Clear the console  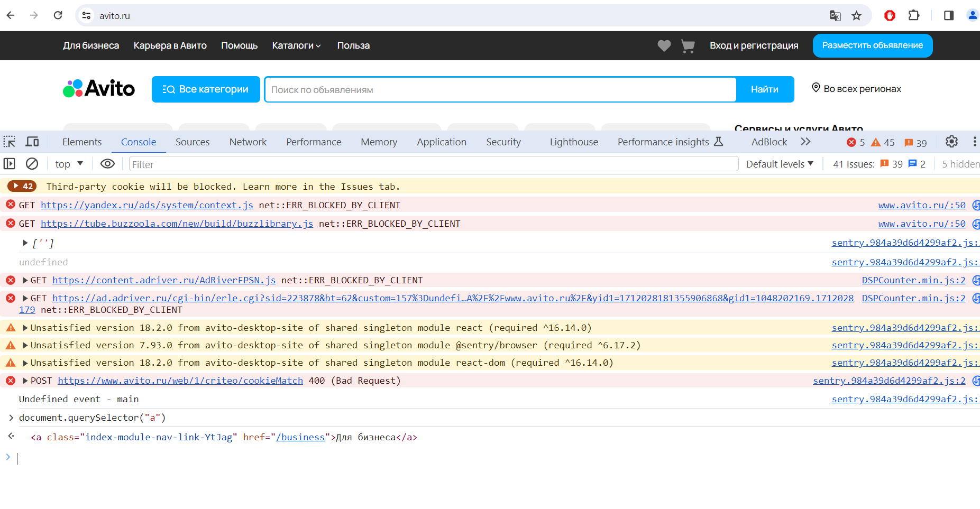pyautogui.click(x=32, y=164)
